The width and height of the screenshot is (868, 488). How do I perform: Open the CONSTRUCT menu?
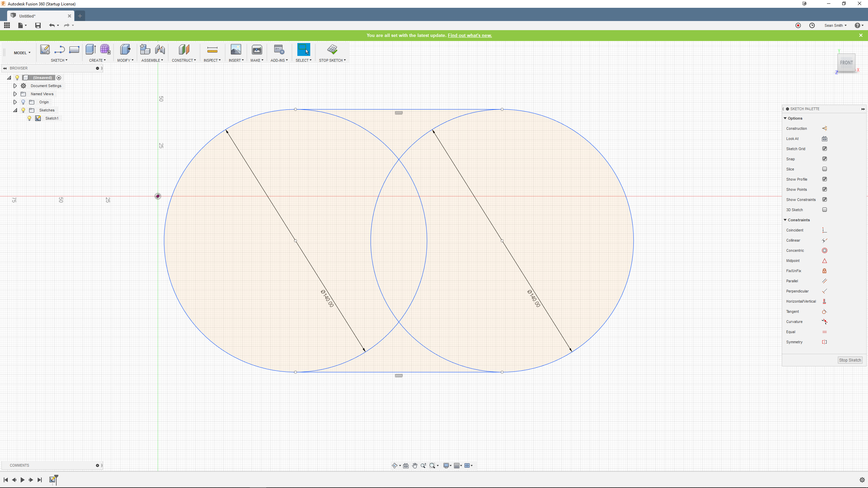(184, 60)
